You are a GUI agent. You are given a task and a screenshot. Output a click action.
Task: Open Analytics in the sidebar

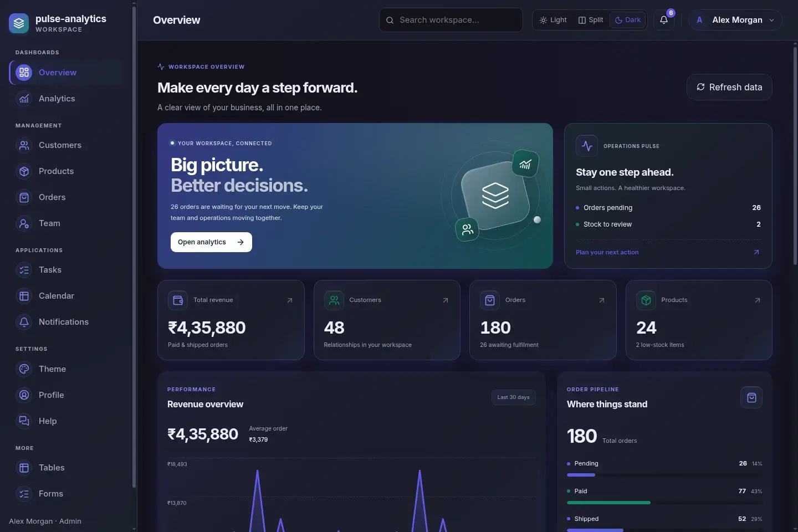click(x=66, y=99)
